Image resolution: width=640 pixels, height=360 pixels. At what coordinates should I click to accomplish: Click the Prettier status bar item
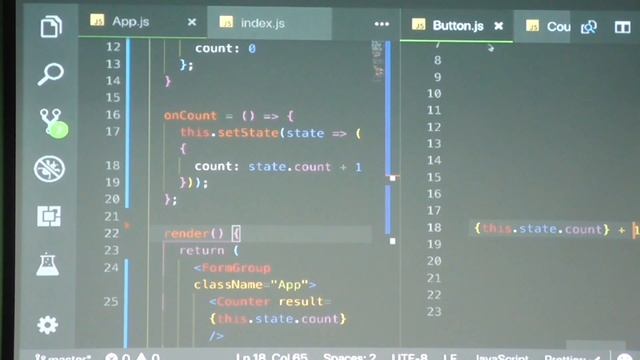tap(571, 358)
